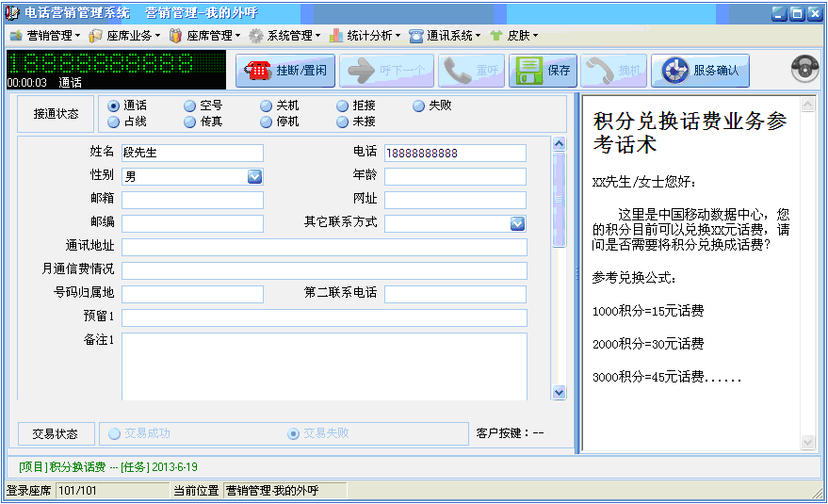This screenshot has height=504, width=828.
Task: Click the 皮肤 shirt icon
Action: tap(495, 36)
